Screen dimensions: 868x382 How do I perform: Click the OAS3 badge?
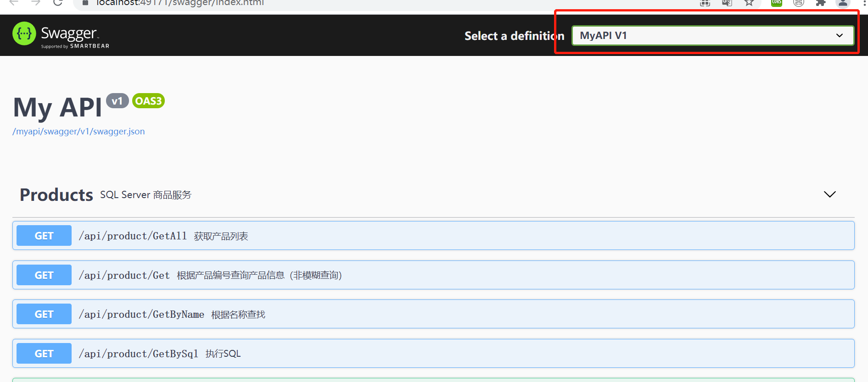[148, 101]
